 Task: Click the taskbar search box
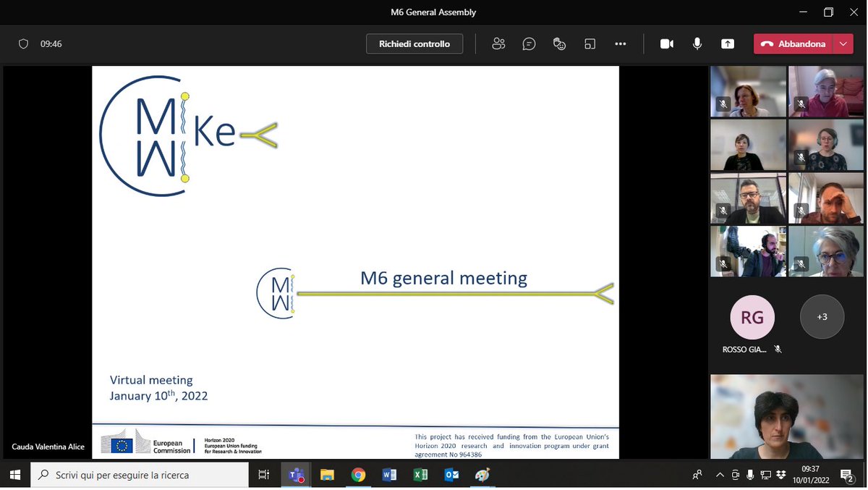click(x=140, y=475)
